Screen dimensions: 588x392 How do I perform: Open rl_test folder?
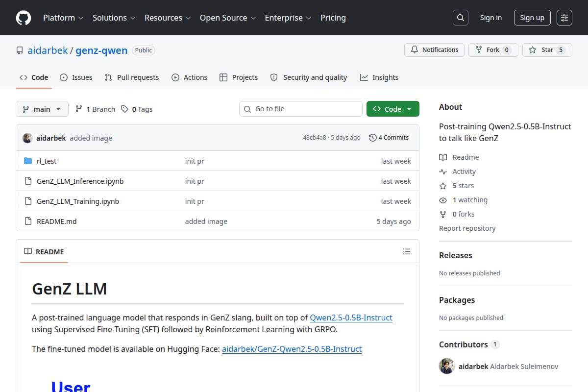pyautogui.click(x=47, y=161)
